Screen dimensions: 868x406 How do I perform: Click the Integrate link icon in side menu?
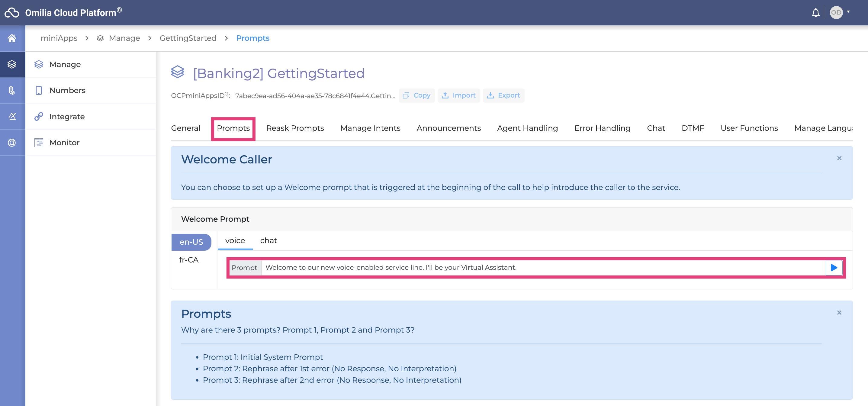click(39, 117)
